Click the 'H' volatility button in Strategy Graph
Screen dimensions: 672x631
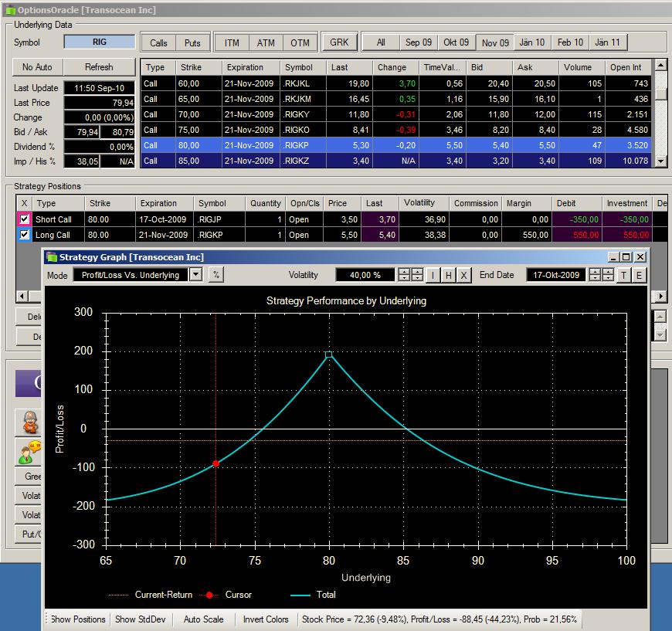click(x=449, y=275)
